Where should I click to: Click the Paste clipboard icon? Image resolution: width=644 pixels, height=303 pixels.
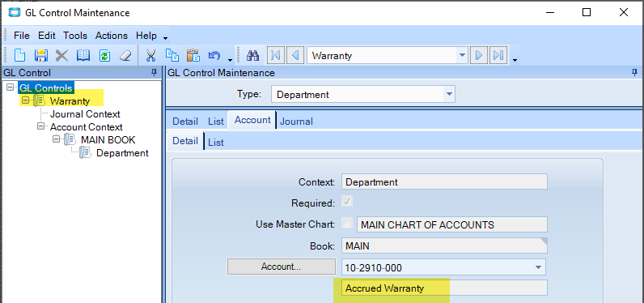193,55
